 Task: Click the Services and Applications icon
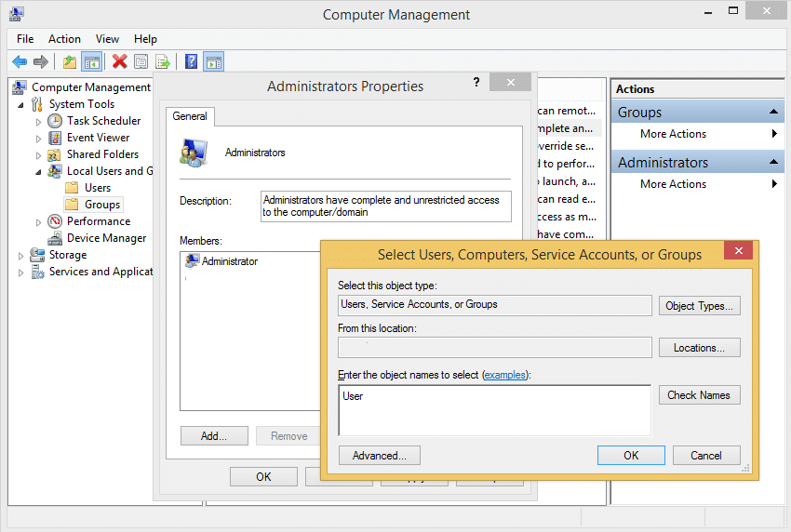click(37, 272)
